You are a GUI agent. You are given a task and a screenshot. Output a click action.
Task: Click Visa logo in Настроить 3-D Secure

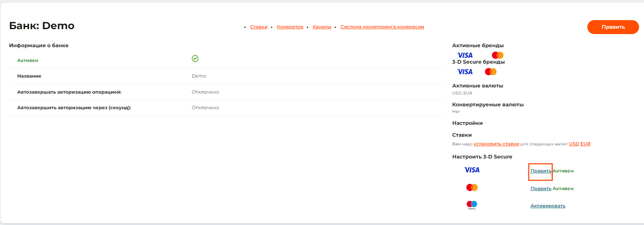point(471,170)
